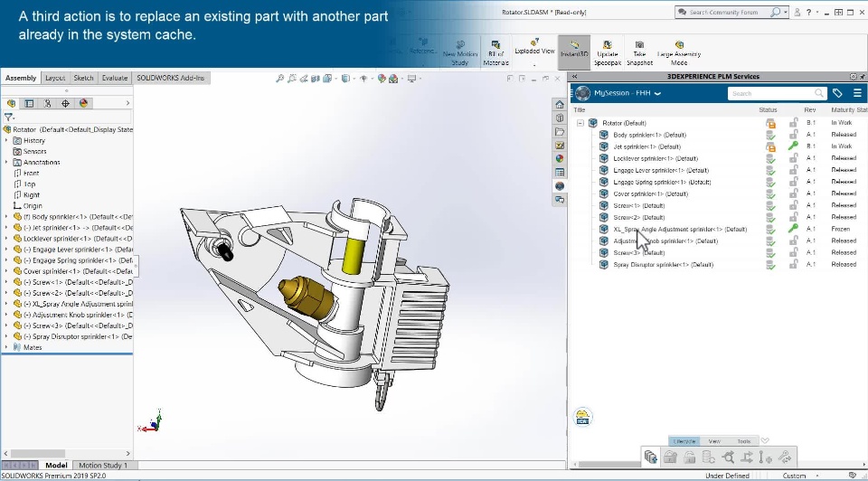Open the ConfigurationManager tab icon

48,103
